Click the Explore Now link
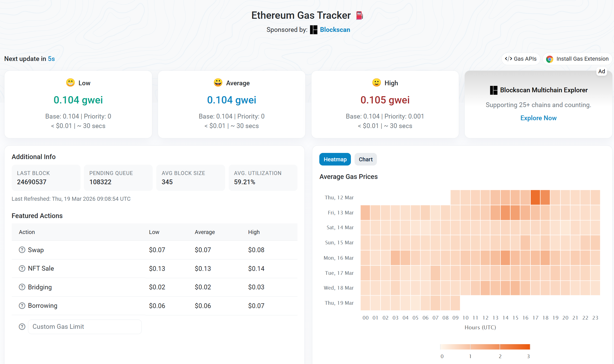This screenshot has height=364, width=614. (538, 118)
